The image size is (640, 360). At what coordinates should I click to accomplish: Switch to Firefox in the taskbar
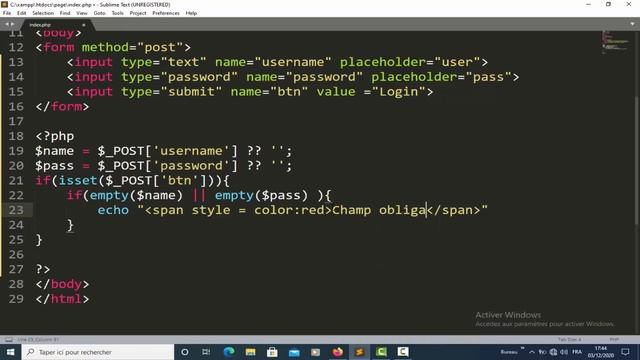point(338,352)
